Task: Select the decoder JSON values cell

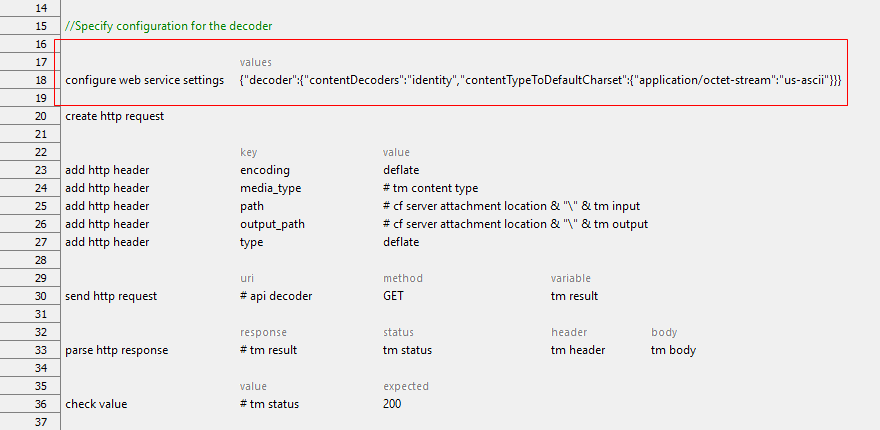Action: tap(540, 80)
